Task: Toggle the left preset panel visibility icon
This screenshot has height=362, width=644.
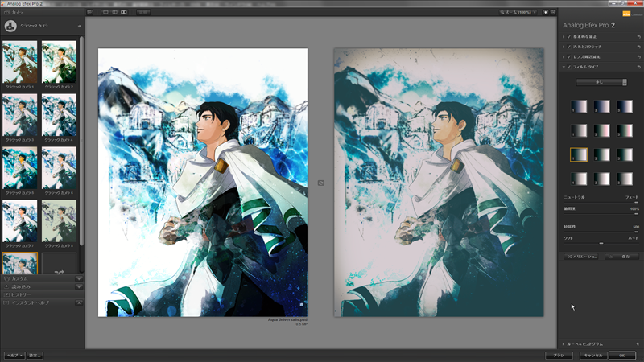Action: [89, 12]
